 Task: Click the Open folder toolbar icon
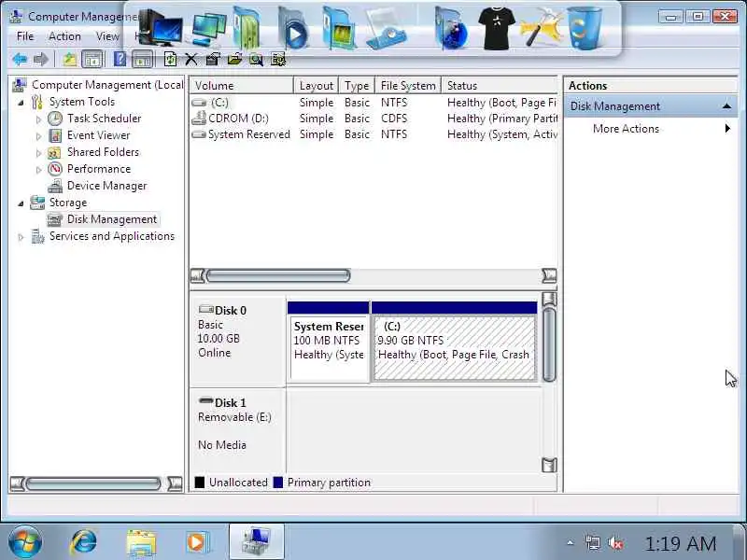click(x=234, y=60)
